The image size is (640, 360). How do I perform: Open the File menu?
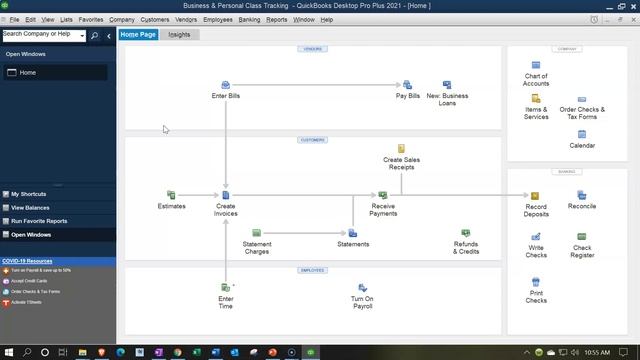(14, 20)
